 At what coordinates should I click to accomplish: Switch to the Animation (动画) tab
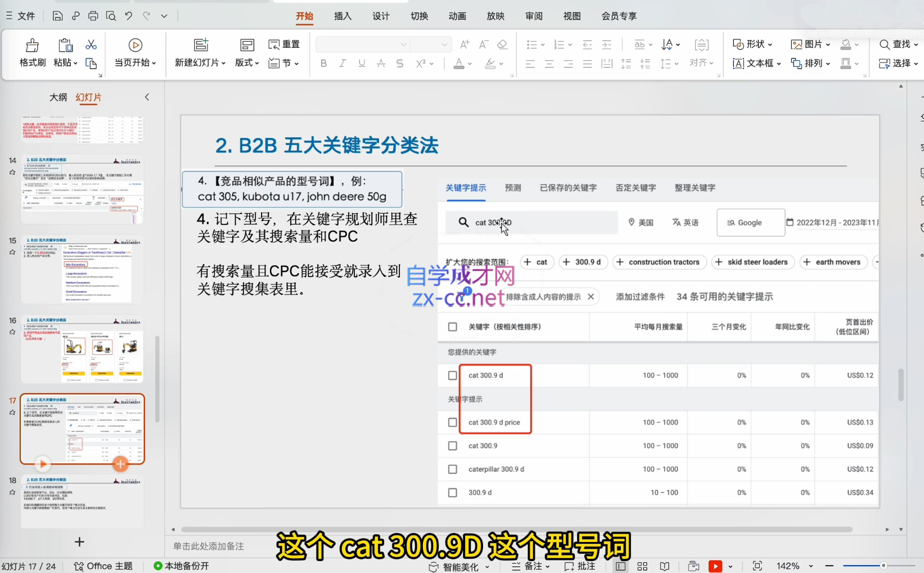click(x=457, y=16)
